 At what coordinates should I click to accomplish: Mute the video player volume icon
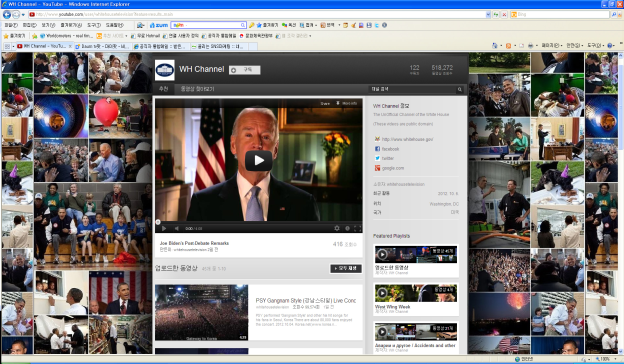(x=176, y=228)
